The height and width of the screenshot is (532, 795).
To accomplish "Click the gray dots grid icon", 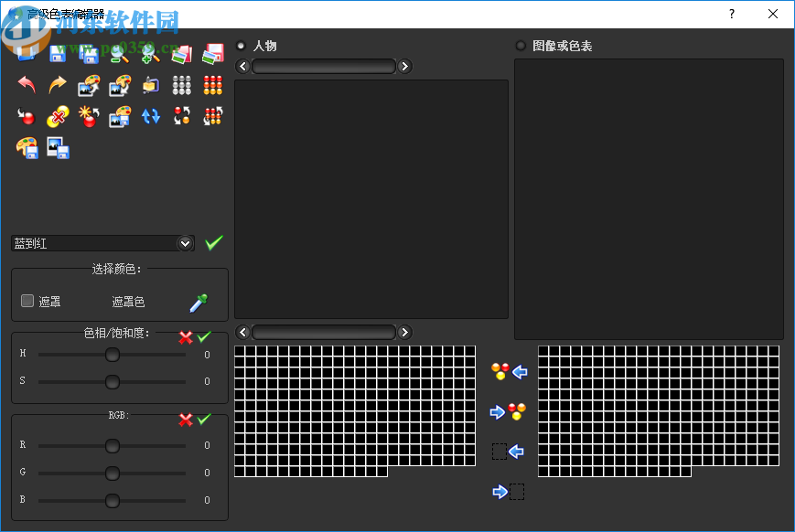I will pos(181,85).
